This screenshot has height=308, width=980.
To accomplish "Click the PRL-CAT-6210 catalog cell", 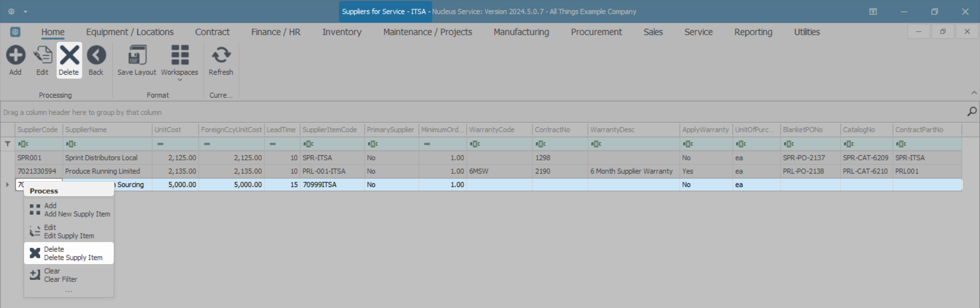I will [866, 171].
